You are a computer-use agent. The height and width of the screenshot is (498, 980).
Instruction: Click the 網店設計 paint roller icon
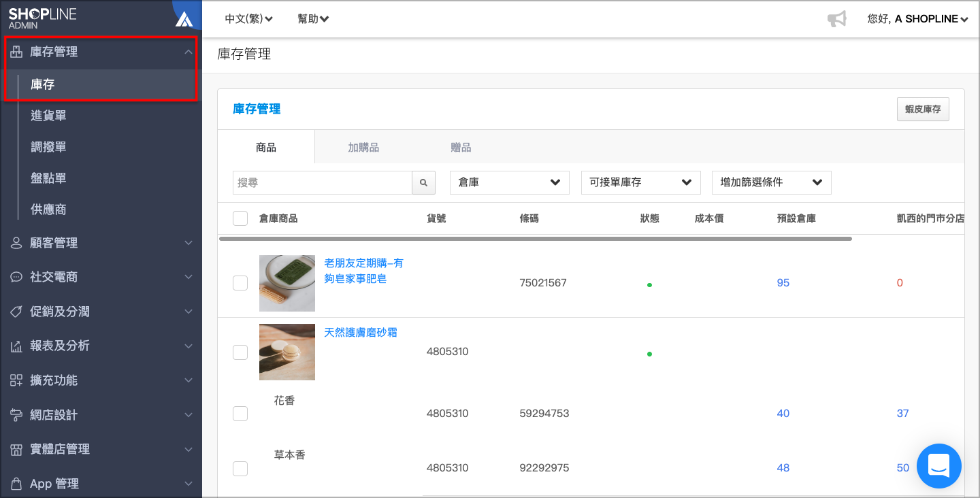16,415
